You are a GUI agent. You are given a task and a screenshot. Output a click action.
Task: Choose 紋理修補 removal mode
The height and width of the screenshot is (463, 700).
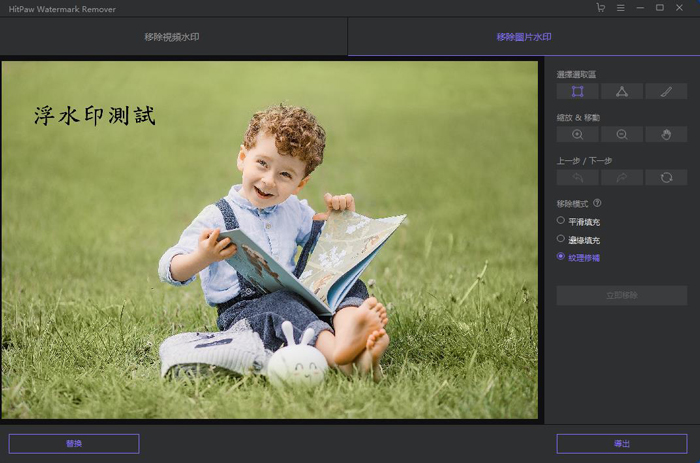[561, 257]
